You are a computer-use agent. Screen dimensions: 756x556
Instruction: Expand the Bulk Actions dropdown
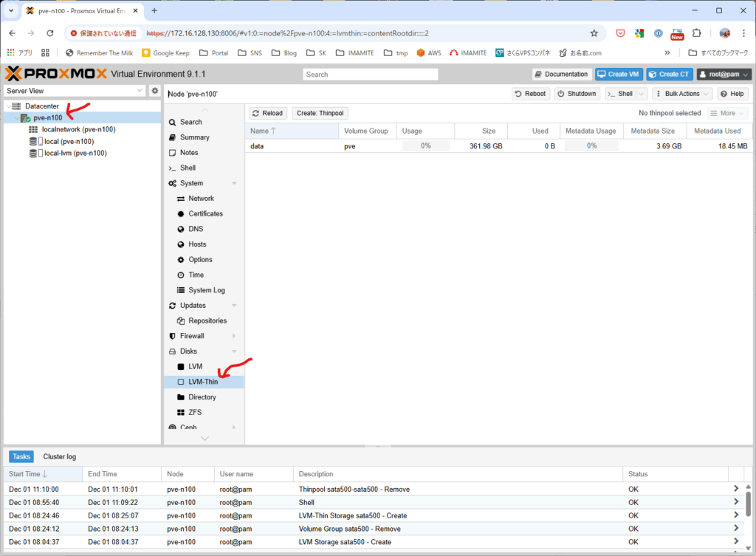(682, 94)
